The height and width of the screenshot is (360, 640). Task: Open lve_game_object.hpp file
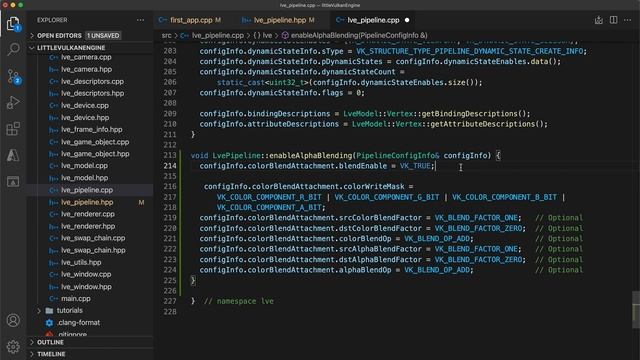coord(95,154)
